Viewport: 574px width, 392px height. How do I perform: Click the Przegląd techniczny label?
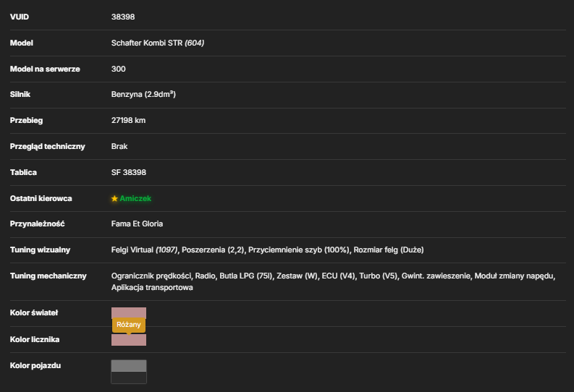pos(48,146)
